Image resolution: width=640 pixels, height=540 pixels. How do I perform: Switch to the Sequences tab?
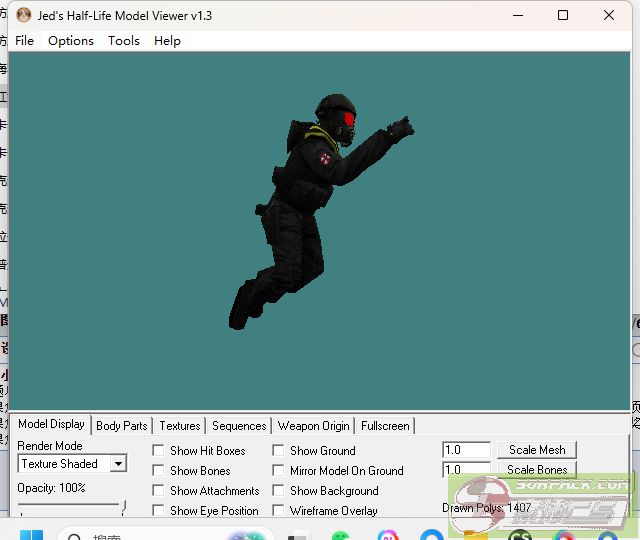[x=239, y=426]
